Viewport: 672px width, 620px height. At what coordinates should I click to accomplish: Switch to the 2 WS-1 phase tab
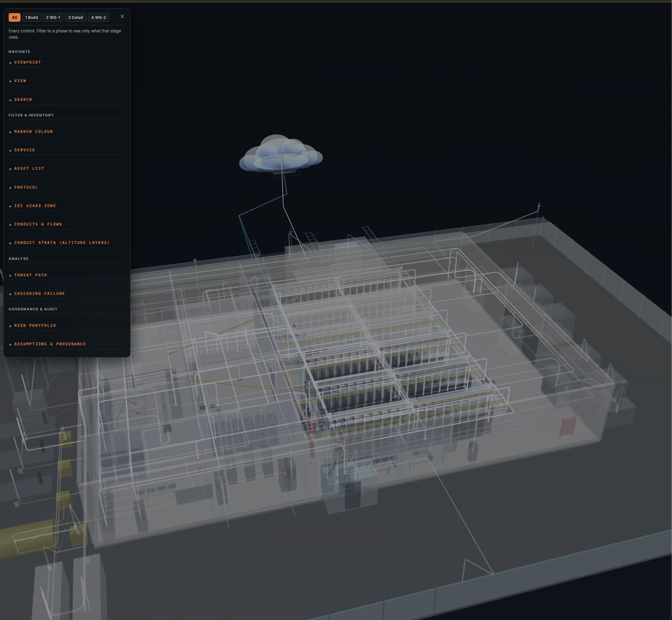[53, 18]
